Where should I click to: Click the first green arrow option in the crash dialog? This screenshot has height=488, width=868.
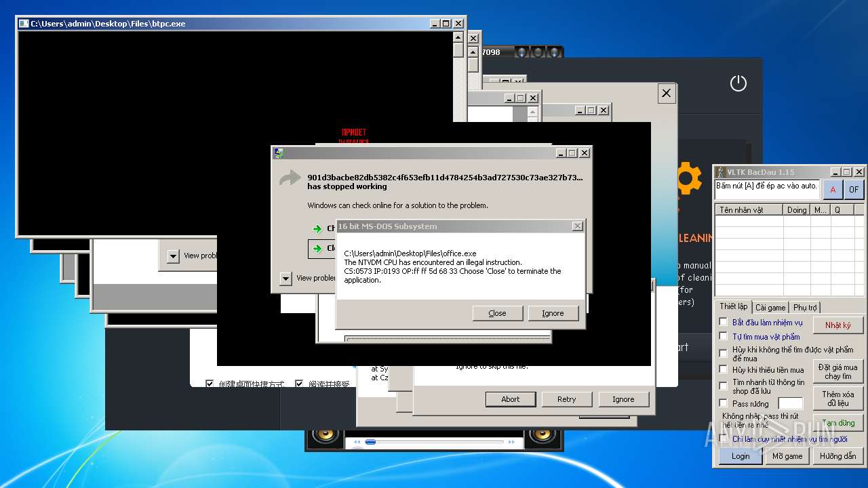click(x=317, y=229)
